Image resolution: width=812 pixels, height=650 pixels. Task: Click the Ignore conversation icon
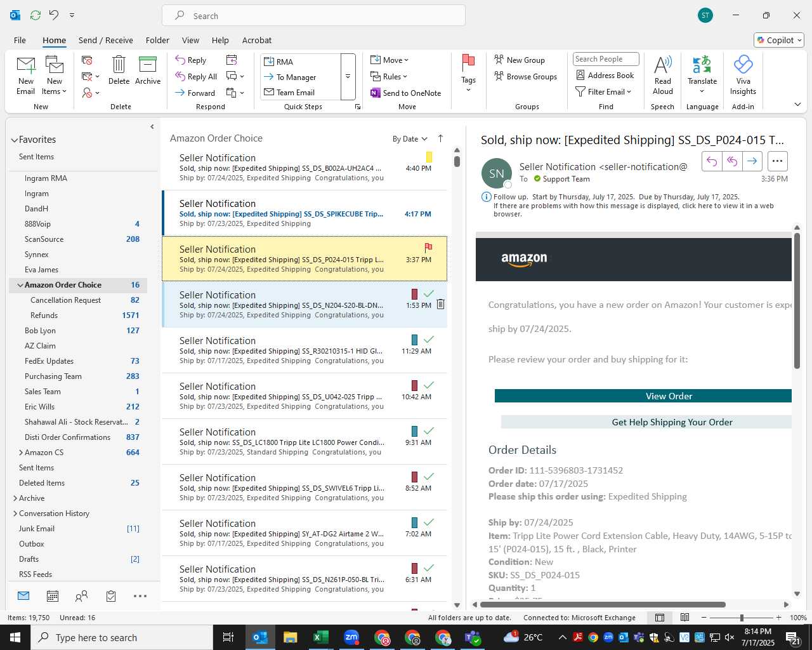[x=88, y=60]
